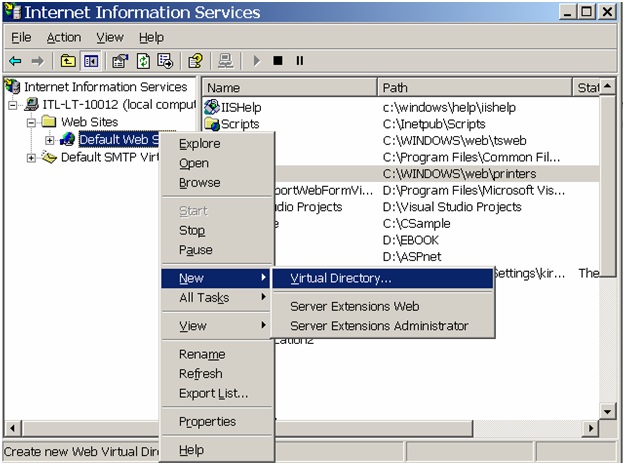This screenshot has width=623, height=463.
Task: Expand the Default Web Site node
Action: (x=49, y=140)
